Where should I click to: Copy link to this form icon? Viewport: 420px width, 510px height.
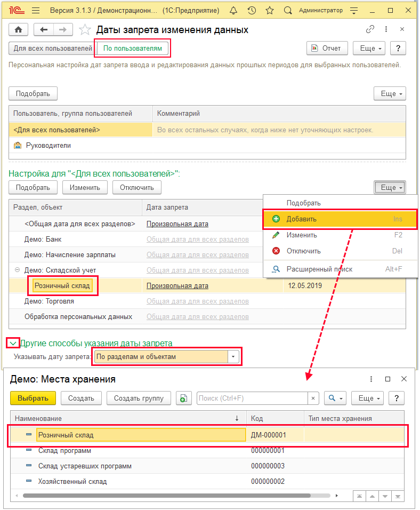[x=370, y=29]
